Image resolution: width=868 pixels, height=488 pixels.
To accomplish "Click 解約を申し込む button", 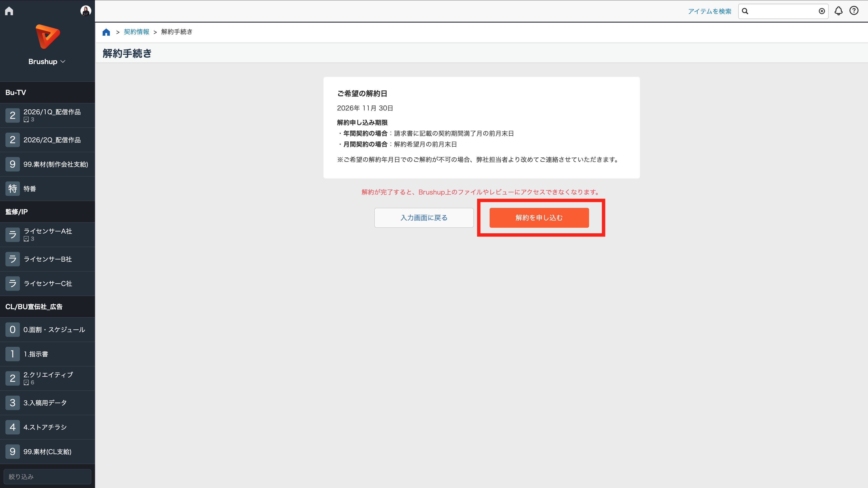I will pyautogui.click(x=539, y=218).
